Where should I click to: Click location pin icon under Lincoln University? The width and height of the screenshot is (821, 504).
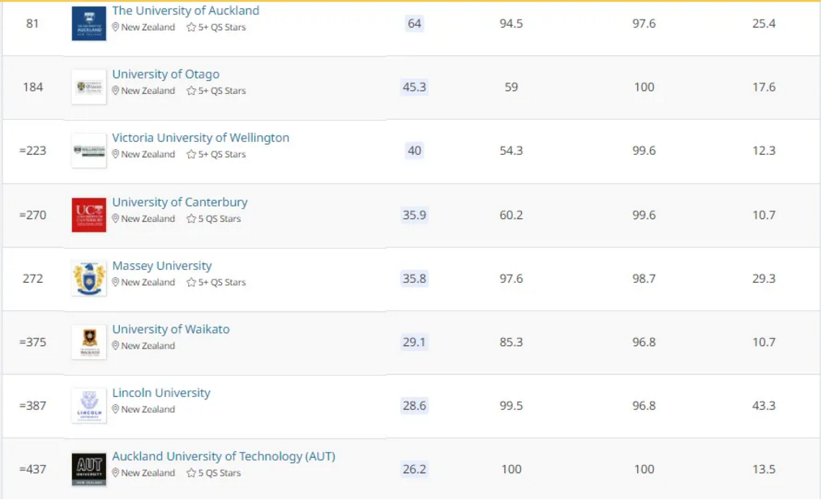click(x=116, y=409)
